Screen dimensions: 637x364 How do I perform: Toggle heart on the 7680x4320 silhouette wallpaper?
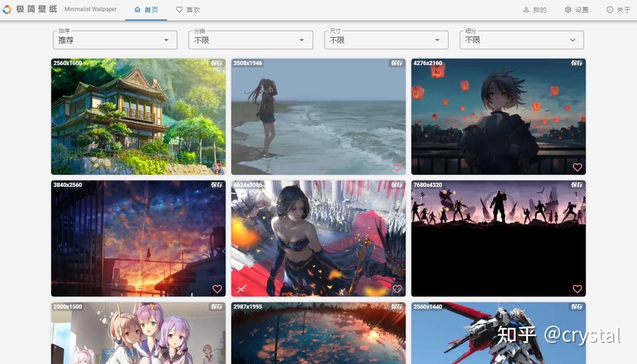coord(577,289)
